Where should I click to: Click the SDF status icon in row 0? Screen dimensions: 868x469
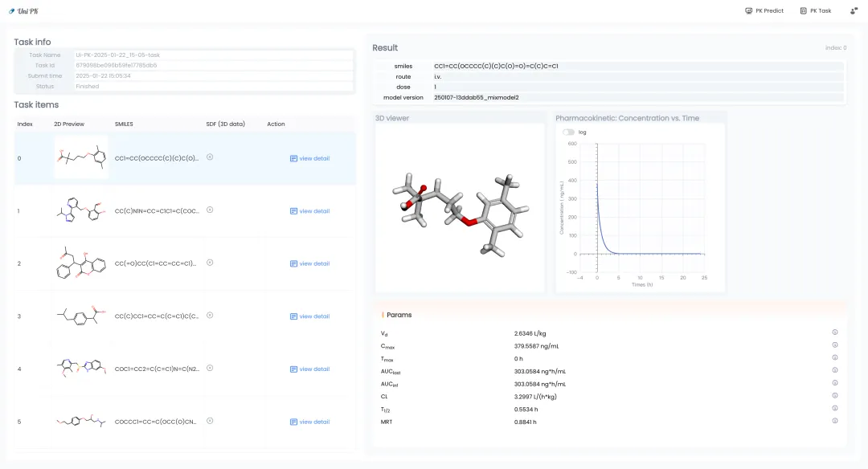tap(210, 157)
